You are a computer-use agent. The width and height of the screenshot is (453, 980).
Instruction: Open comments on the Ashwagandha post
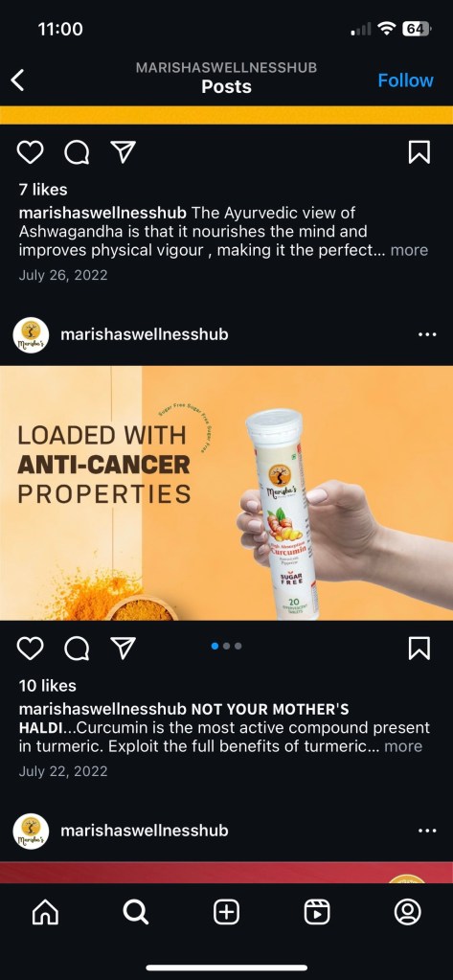click(x=77, y=152)
